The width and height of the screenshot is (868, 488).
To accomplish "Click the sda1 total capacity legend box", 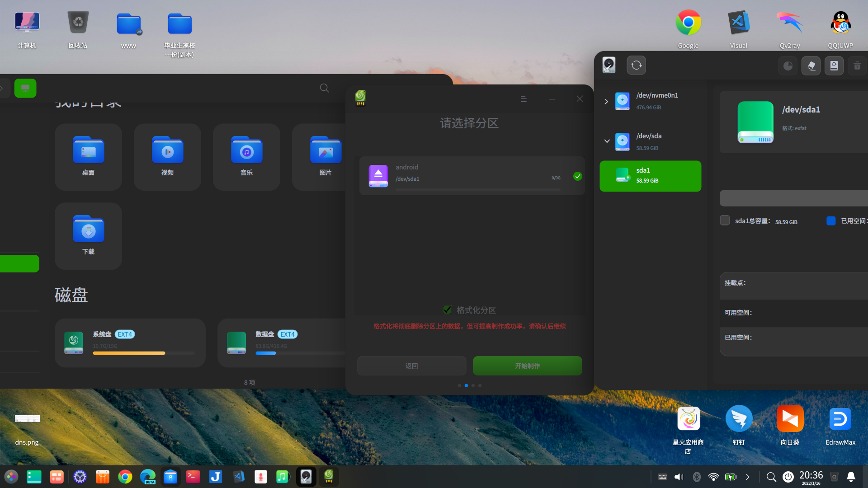I will [725, 221].
